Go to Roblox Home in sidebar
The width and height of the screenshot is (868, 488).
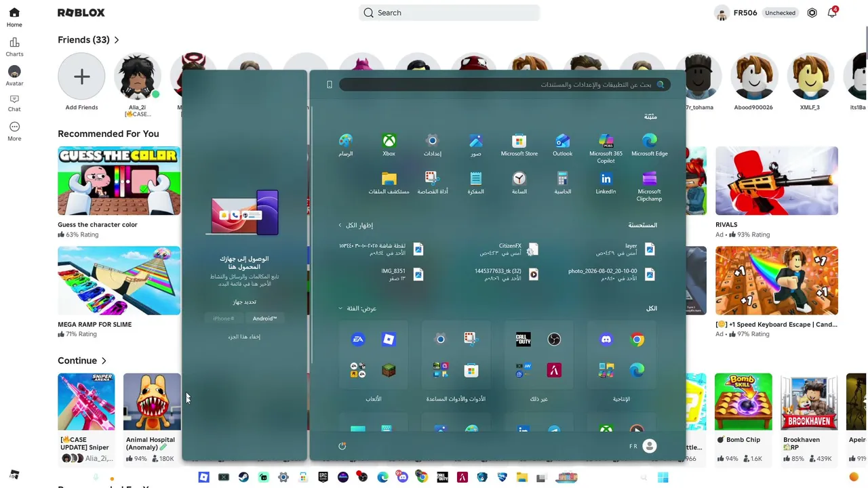point(14,17)
